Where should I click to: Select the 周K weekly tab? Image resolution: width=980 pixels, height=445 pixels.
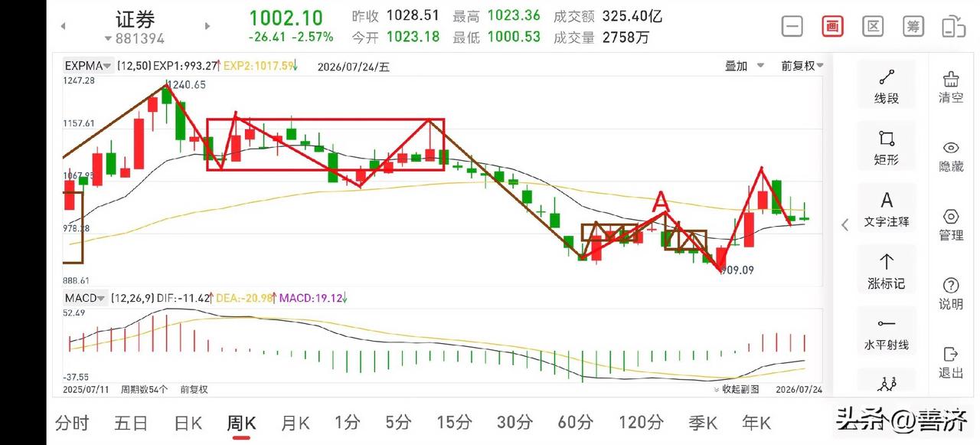pos(241,422)
